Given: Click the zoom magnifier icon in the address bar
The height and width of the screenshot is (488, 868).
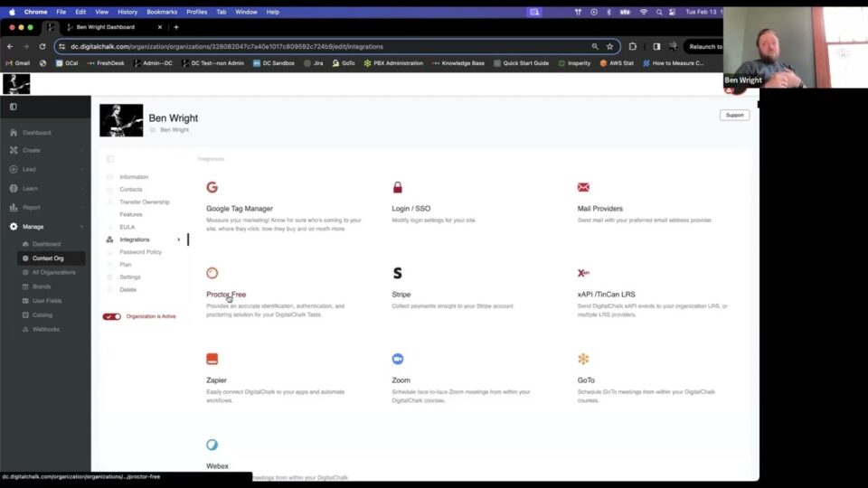Looking at the screenshot, I should click(595, 46).
